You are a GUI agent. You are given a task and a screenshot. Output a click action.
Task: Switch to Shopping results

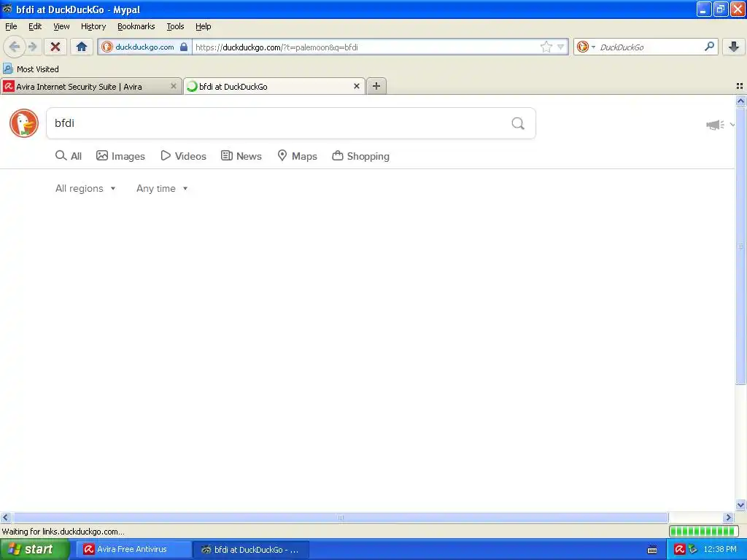click(x=360, y=156)
